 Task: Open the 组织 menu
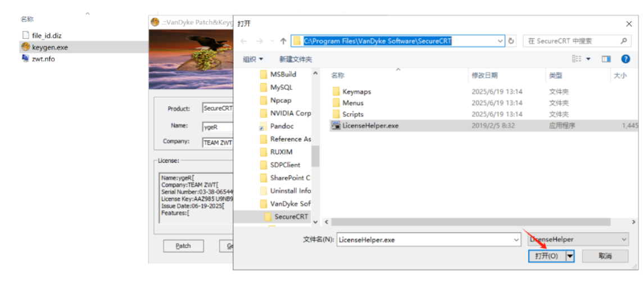coord(253,59)
